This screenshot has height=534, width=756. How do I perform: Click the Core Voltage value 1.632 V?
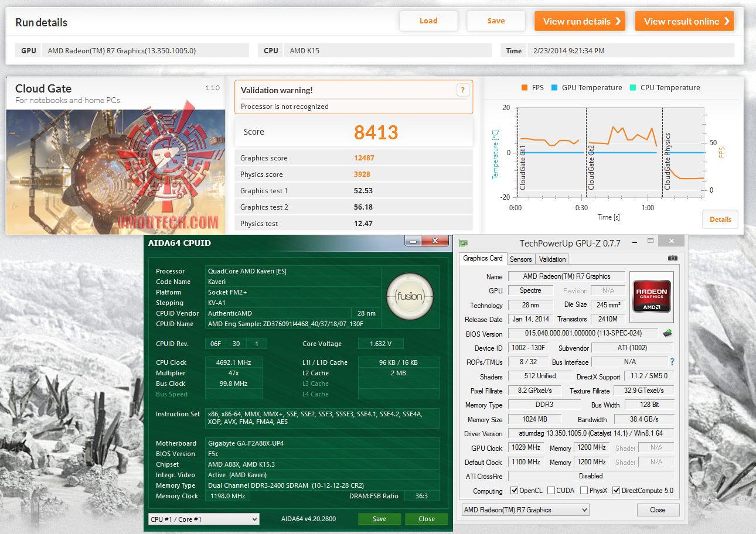[x=381, y=344]
